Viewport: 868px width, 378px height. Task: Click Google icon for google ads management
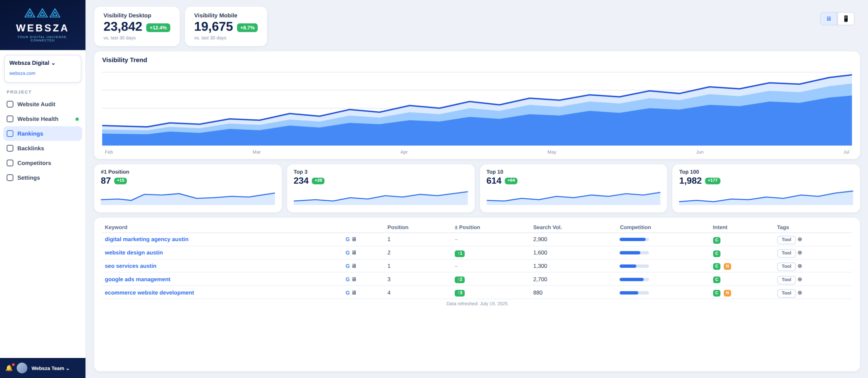(x=348, y=279)
